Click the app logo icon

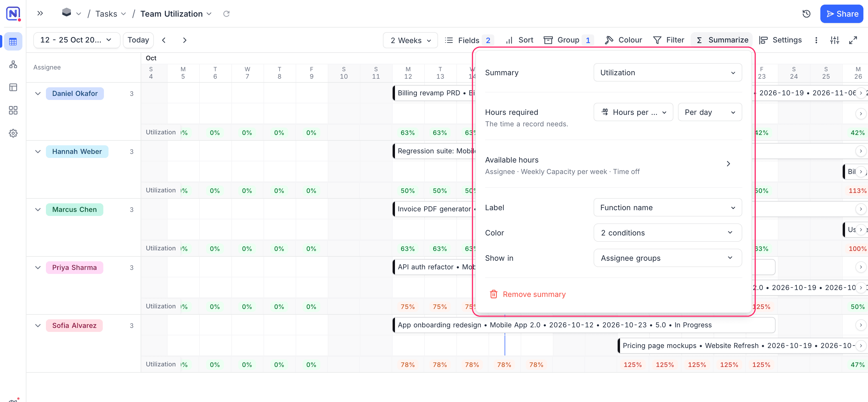[x=13, y=13]
